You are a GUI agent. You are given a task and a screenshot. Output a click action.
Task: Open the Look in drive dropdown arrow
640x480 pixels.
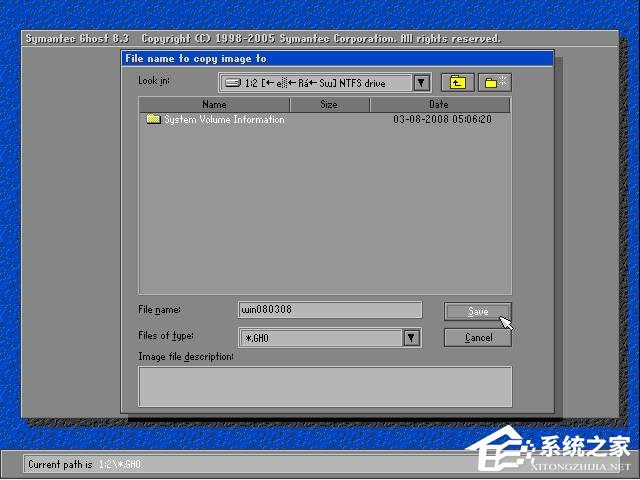coord(421,83)
